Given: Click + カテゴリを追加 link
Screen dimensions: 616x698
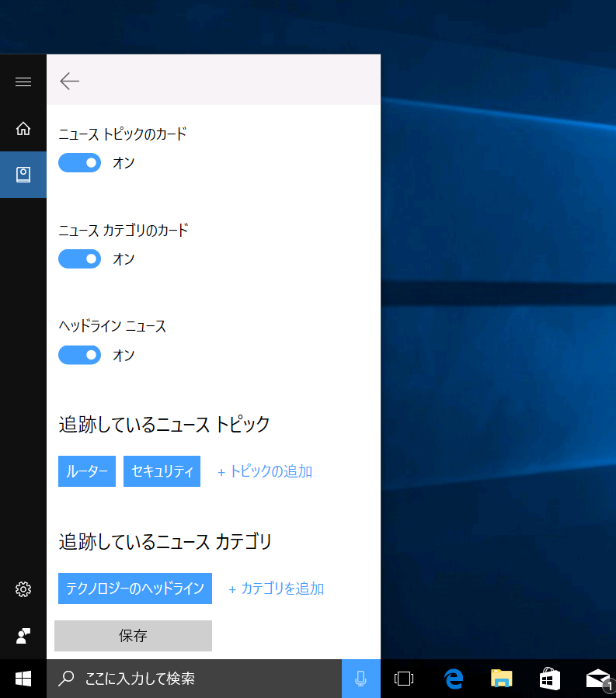Looking at the screenshot, I should click(277, 589).
